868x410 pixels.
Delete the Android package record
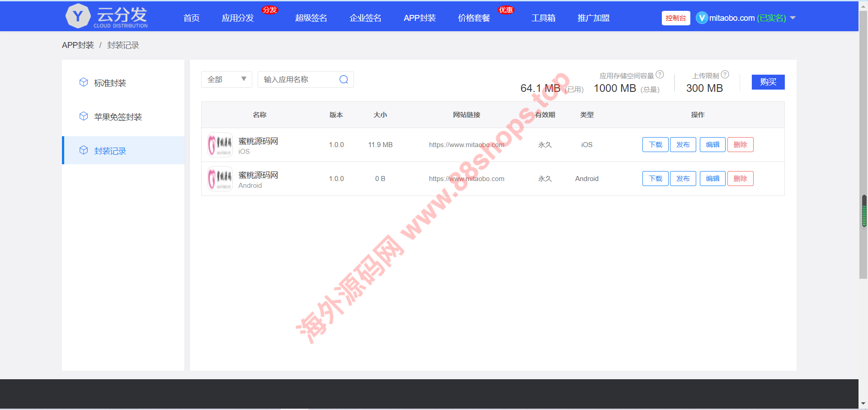pyautogui.click(x=740, y=179)
